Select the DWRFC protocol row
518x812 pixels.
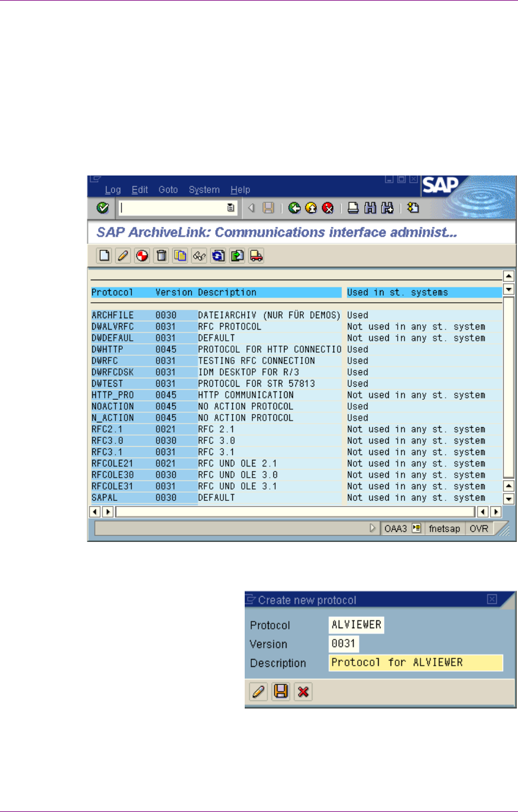297,360
